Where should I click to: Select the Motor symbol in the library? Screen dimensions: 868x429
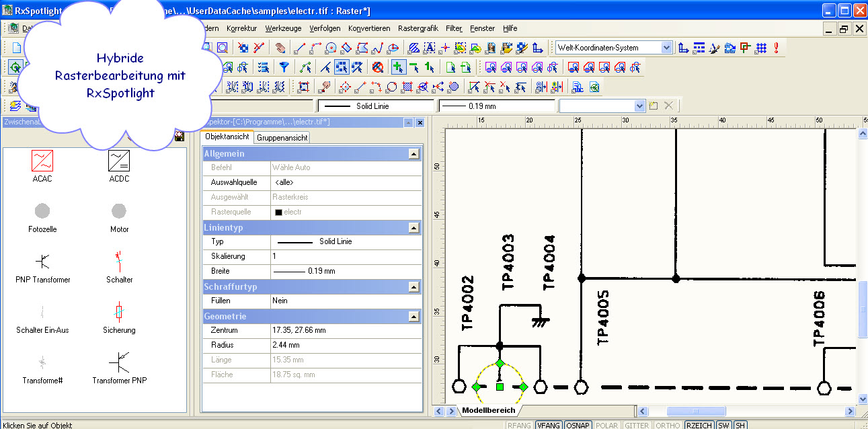click(x=119, y=212)
